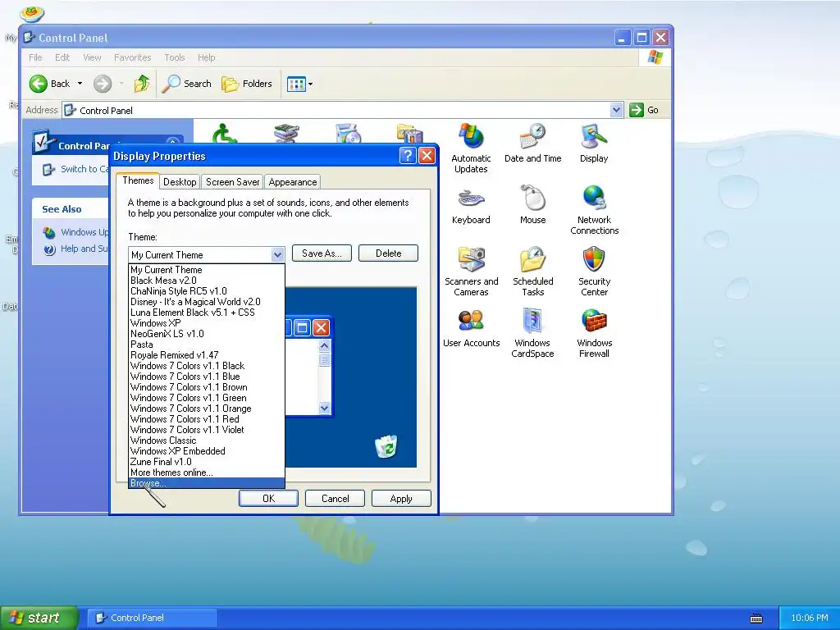This screenshot has width=840, height=630.
Task: Open the Favorites menu
Action: (132, 57)
